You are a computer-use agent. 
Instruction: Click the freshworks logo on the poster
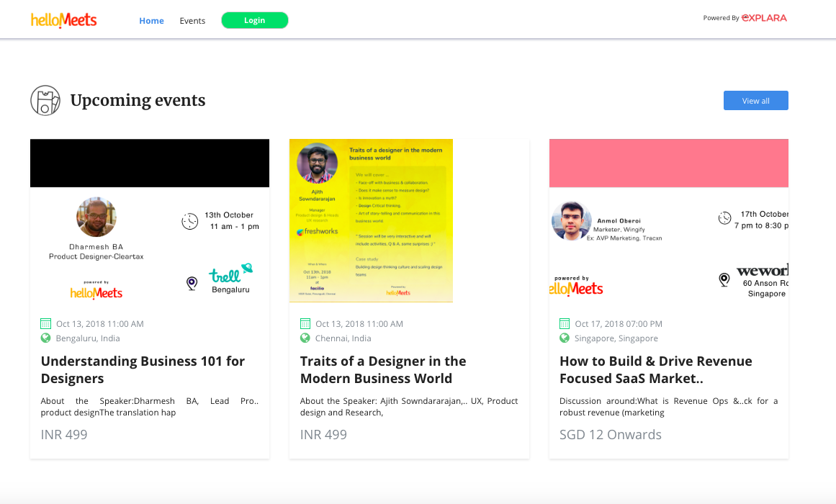click(x=318, y=231)
